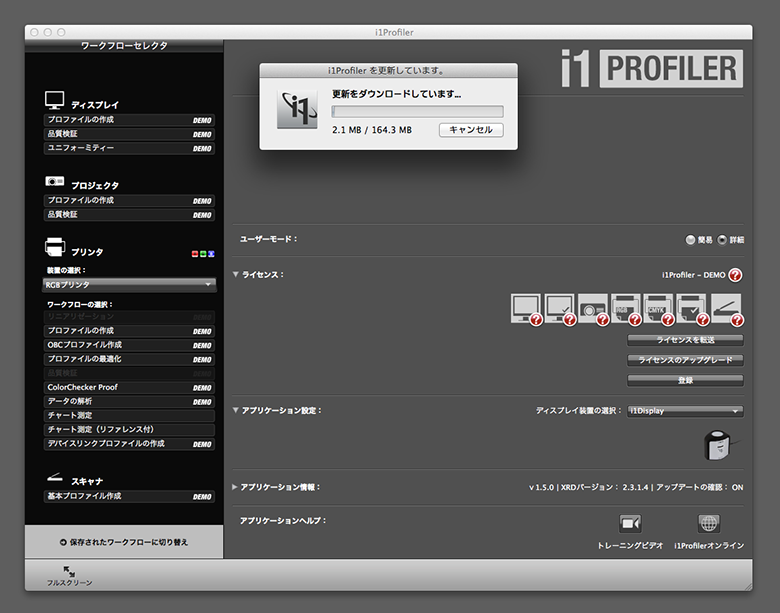Open the トレーニングビデオ camera icon
The height and width of the screenshot is (613, 780).
point(630,523)
